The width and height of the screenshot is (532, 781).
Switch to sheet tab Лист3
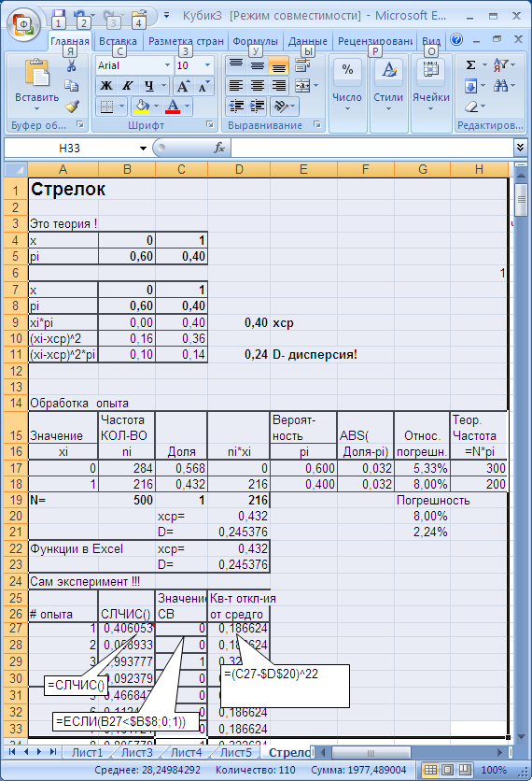[x=137, y=752]
